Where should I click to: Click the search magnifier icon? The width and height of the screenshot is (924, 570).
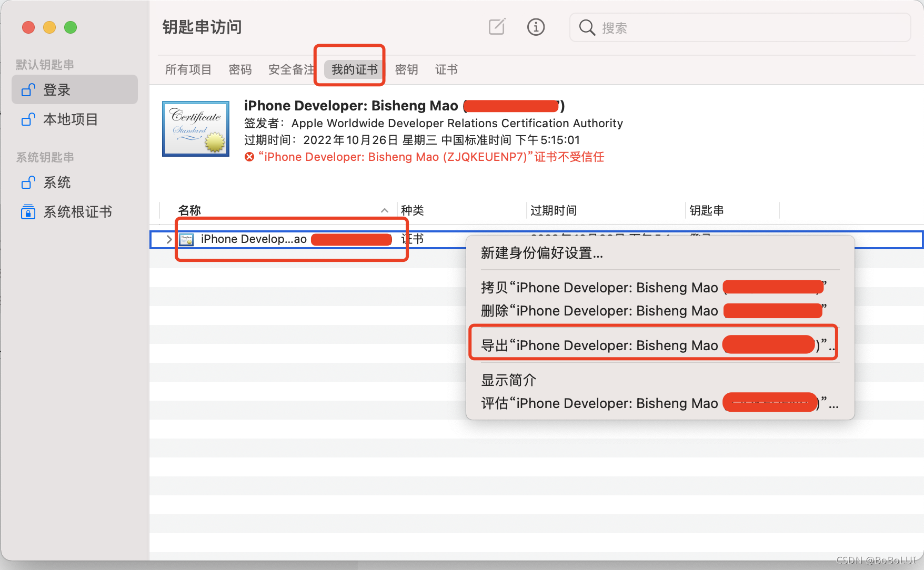[x=587, y=27]
